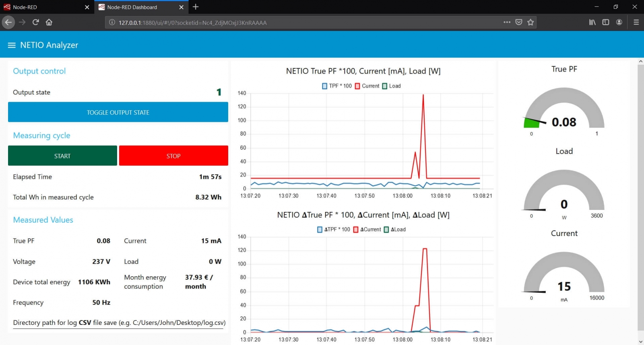The height and width of the screenshot is (345, 644).
Task: Click the CSV directory path input field
Action: coord(118,323)
